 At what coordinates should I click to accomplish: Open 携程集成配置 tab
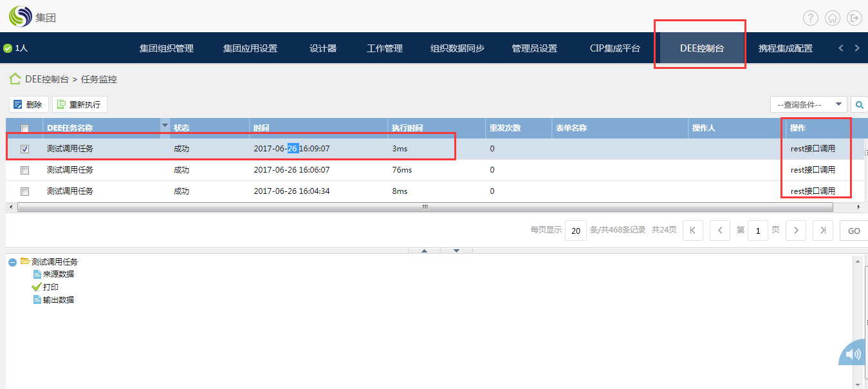(786, 48)
